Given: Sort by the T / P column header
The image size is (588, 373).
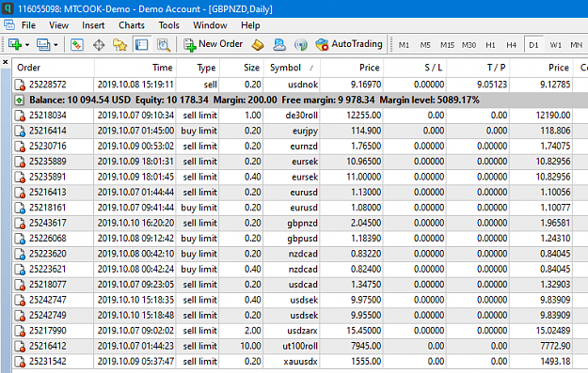Looking at the screenshot, I should point(478,68).
